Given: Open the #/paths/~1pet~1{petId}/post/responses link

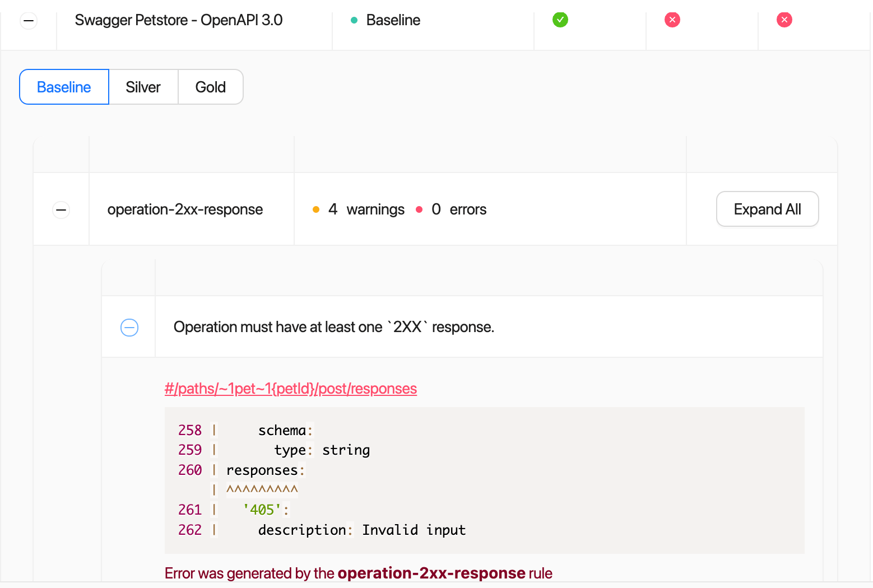Looking at the screenshot, I should 291,389.
